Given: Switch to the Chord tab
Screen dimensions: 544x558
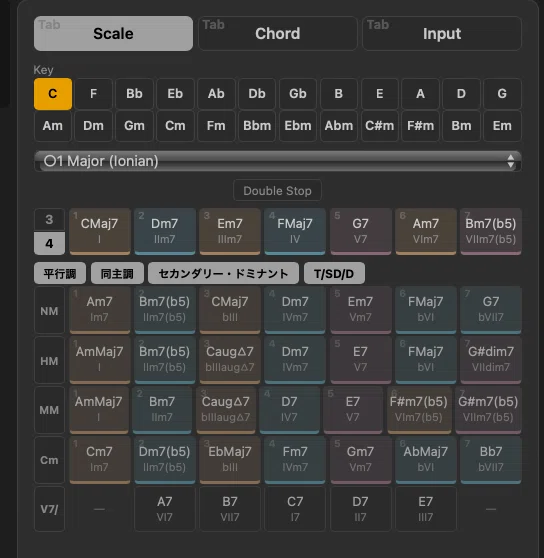Looking at the screenshot, I should coord(278,33).
